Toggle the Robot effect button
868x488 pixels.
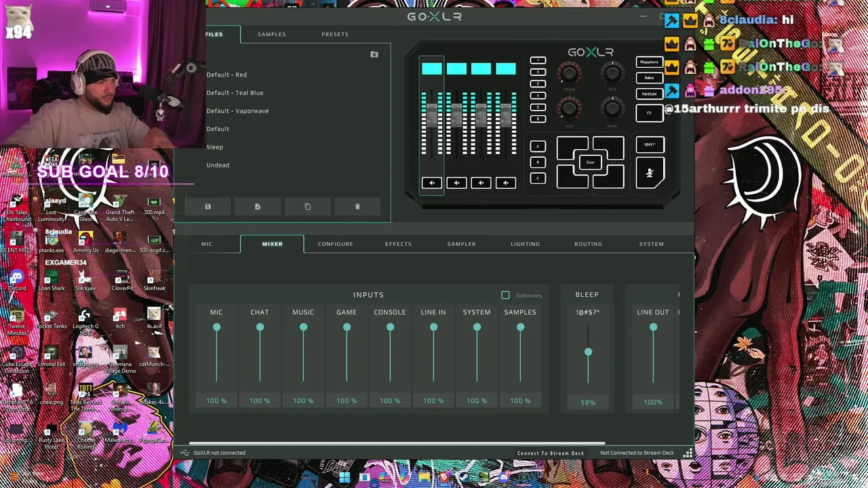pyautogui.click(x=650, y=78)
